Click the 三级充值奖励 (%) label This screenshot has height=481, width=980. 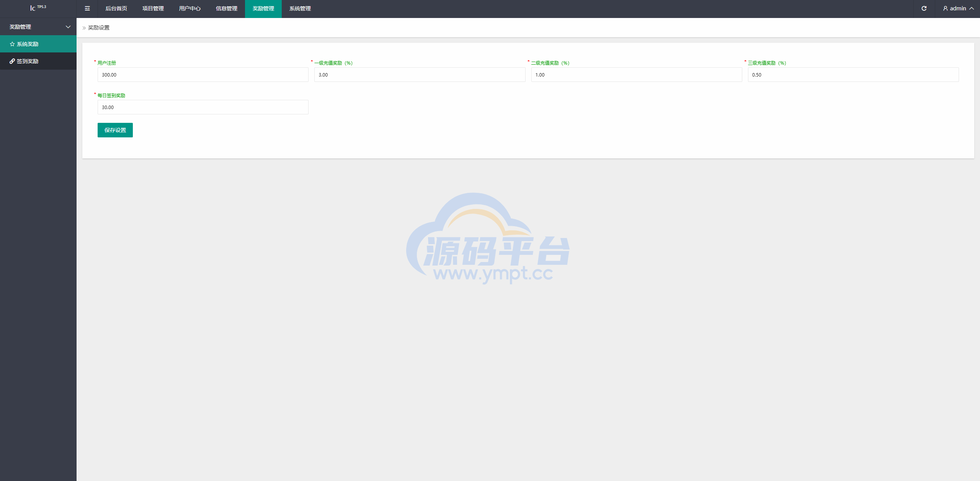click(767, 63)
